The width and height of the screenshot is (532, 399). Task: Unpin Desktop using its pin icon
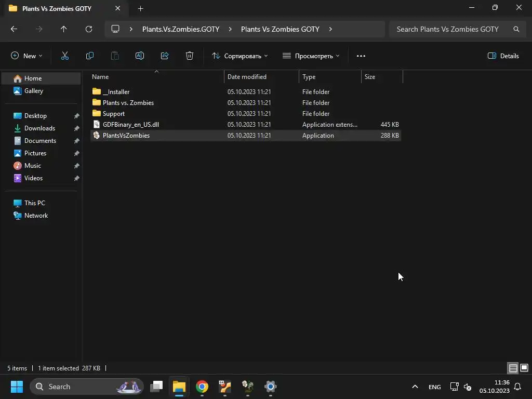(77, 116)
